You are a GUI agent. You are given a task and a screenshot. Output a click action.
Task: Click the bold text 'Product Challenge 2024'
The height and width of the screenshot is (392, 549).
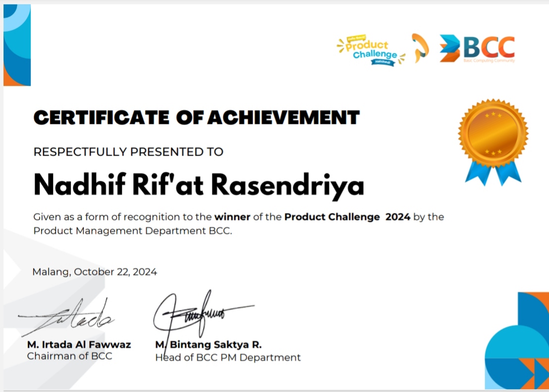pyautogui.click(x=347, y=217)
